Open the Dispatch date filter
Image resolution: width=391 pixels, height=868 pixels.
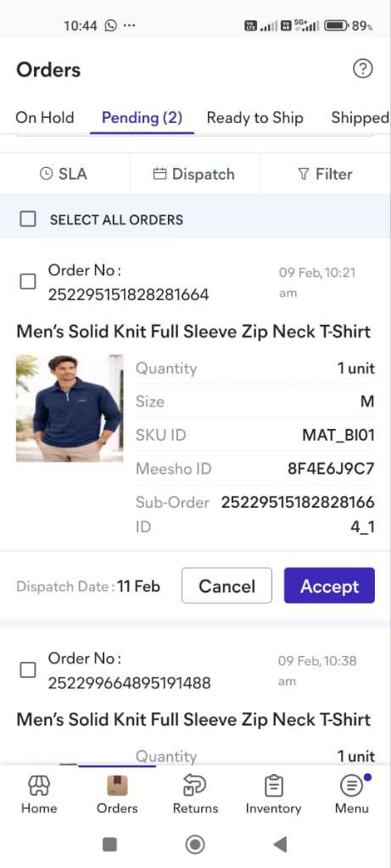(x=194, y=174)
